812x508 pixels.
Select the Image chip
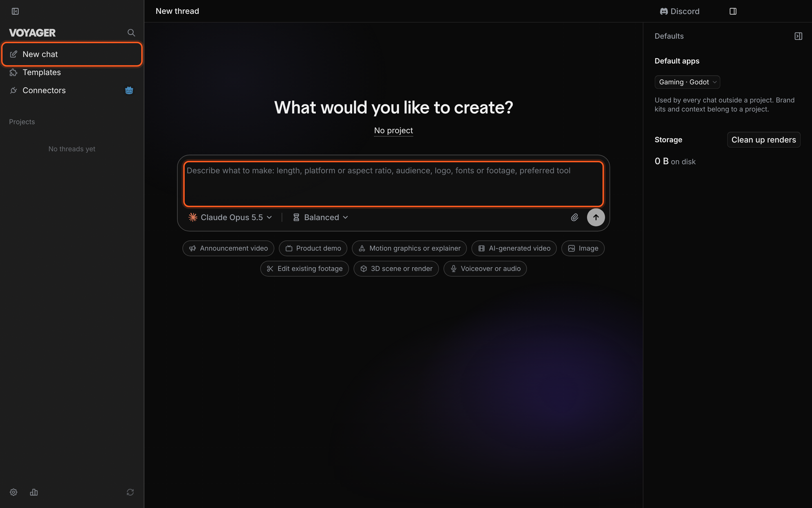[x=583, y=248]
